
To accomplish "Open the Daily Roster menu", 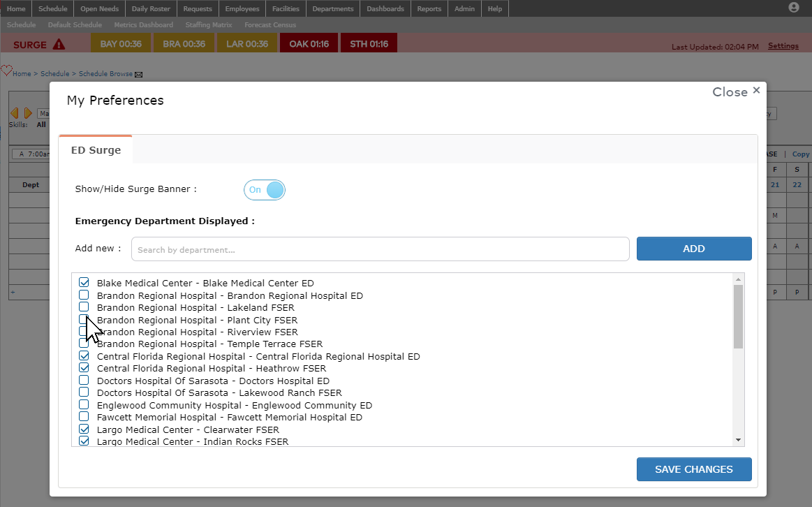I will click(150, 8).
